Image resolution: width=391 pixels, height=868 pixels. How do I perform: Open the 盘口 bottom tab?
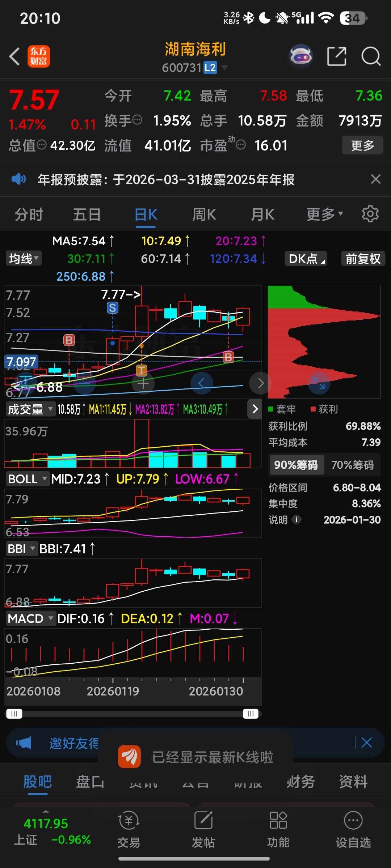(90, 782)
